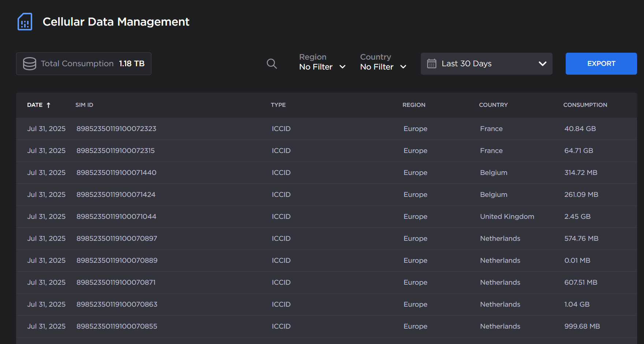Viewport: 644px width, 344px height.
Task: Select SIM ID 89852350119100071440
Action: pos(116,173)
